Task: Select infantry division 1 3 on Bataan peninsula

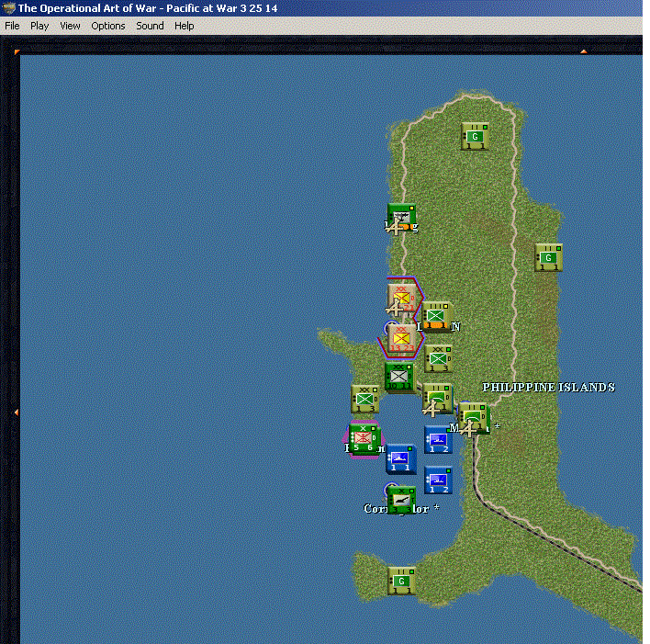Action: coord(364,399)
